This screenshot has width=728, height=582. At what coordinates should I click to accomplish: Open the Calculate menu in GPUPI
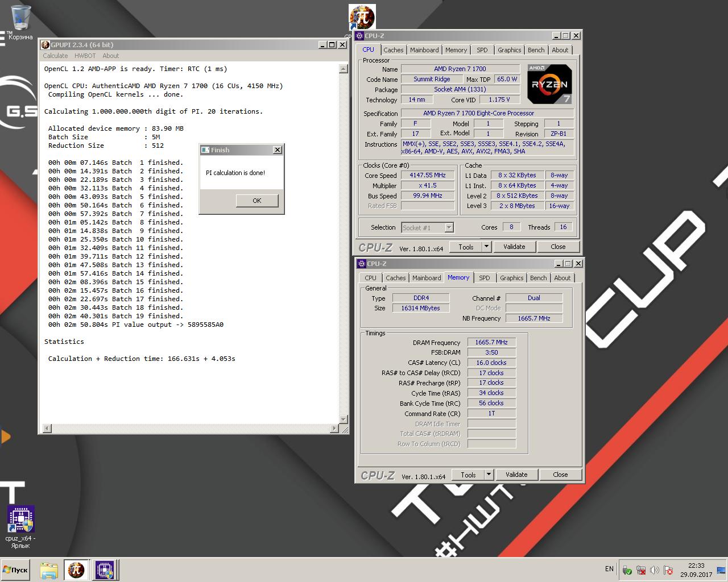coord(55,56)
